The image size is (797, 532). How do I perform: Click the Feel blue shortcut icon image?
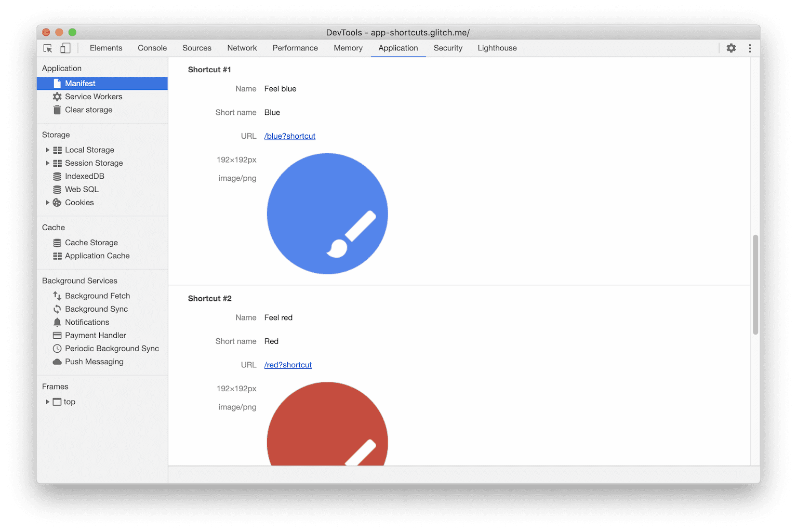point(327,214)
